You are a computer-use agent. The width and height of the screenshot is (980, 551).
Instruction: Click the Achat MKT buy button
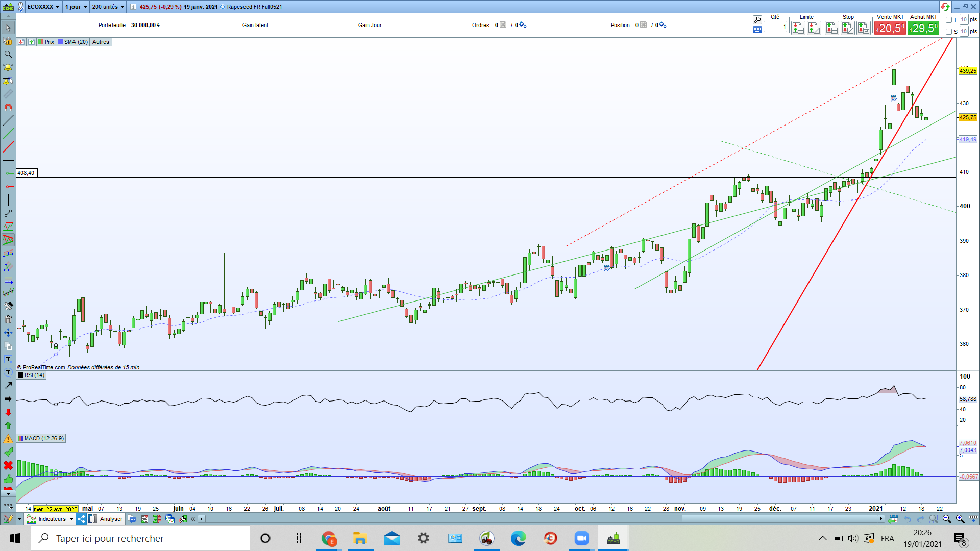pos(923,28)
